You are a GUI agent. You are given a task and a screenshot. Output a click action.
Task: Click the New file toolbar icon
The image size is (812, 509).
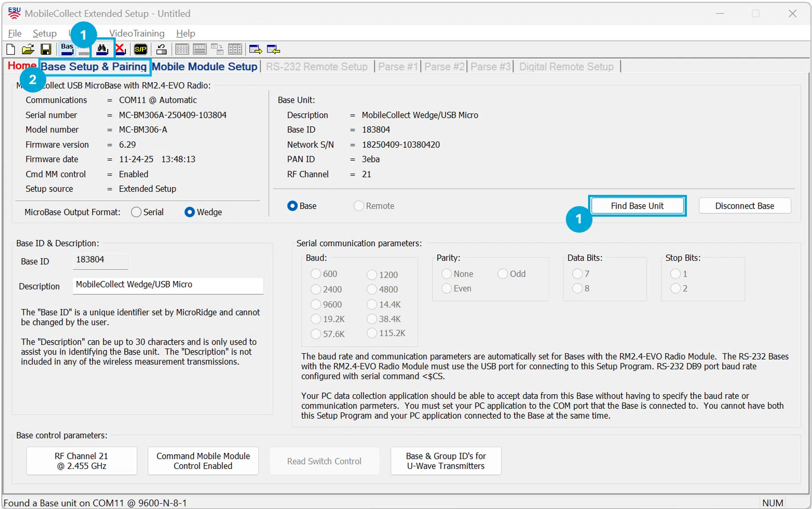click(x=11, y=49)
